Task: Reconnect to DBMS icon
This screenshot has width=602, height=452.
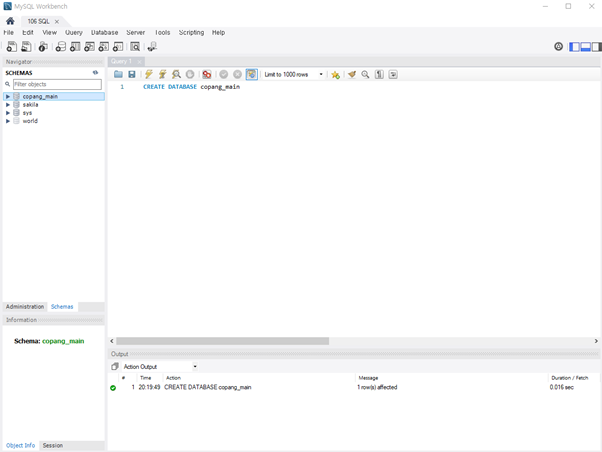Action: click(x=152, y=47)
